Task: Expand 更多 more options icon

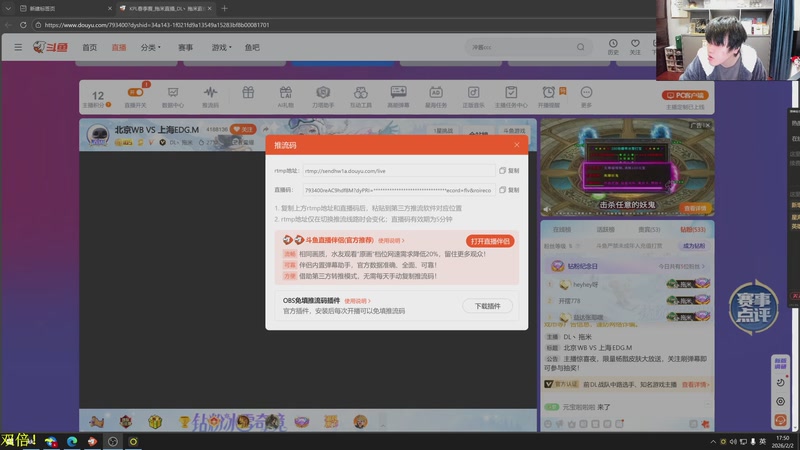Action: 586,92
